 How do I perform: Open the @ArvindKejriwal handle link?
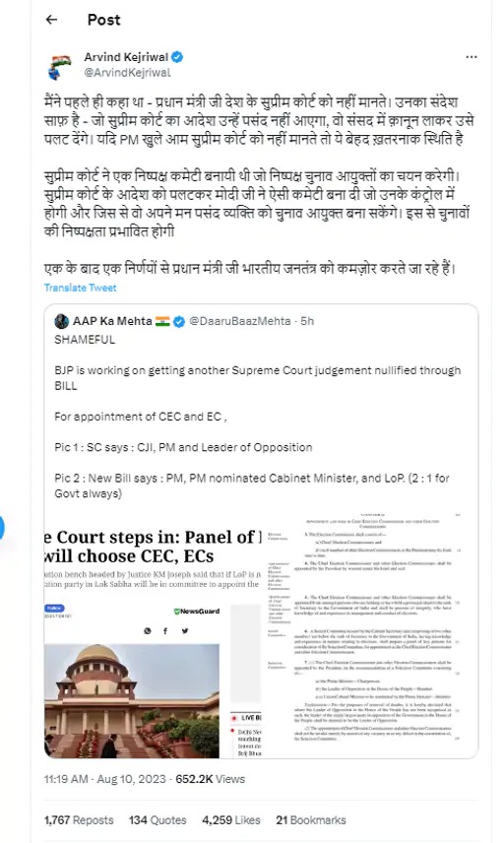[127, 73]
